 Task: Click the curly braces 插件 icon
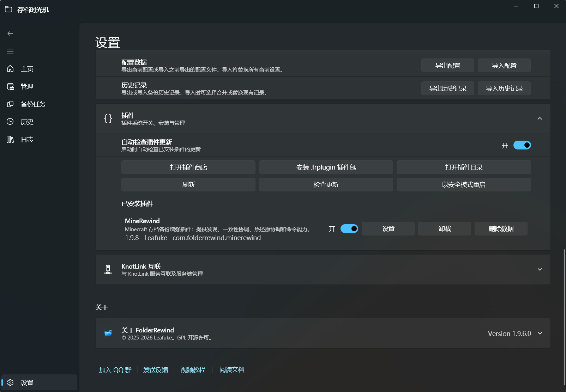[x=108, y=118]
